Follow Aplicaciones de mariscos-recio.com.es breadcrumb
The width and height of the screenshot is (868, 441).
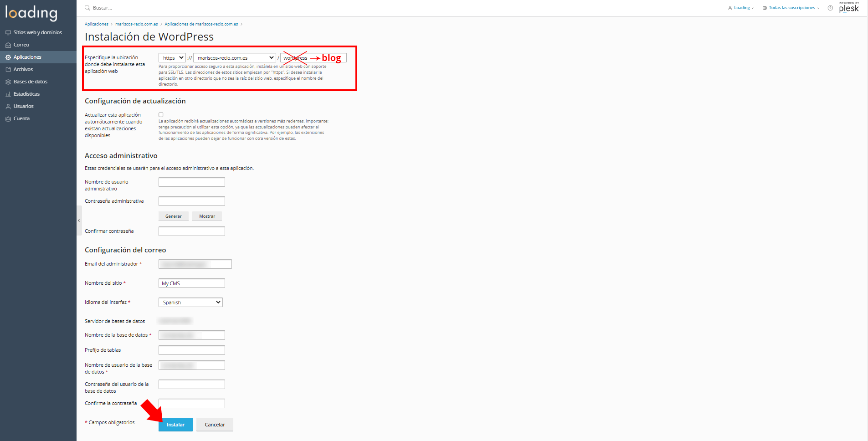coord(201,24)
